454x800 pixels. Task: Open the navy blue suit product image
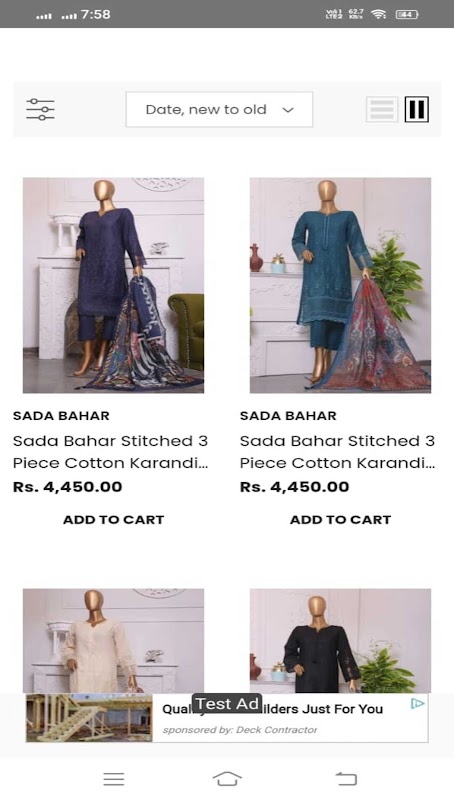(x=113, y=285)
